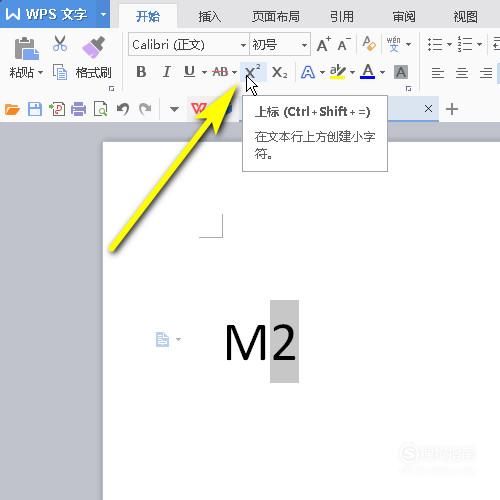Open WPS 文字 application menu arrow
The width and height of the screenshot is (500, 500).
pos(103,14)
